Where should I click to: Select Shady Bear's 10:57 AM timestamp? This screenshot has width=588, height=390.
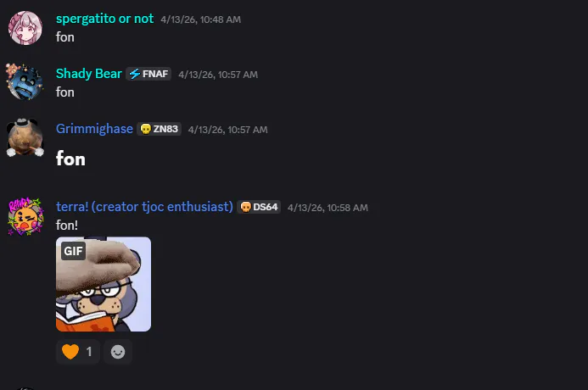pyautogui.click(x=218, y=75)
